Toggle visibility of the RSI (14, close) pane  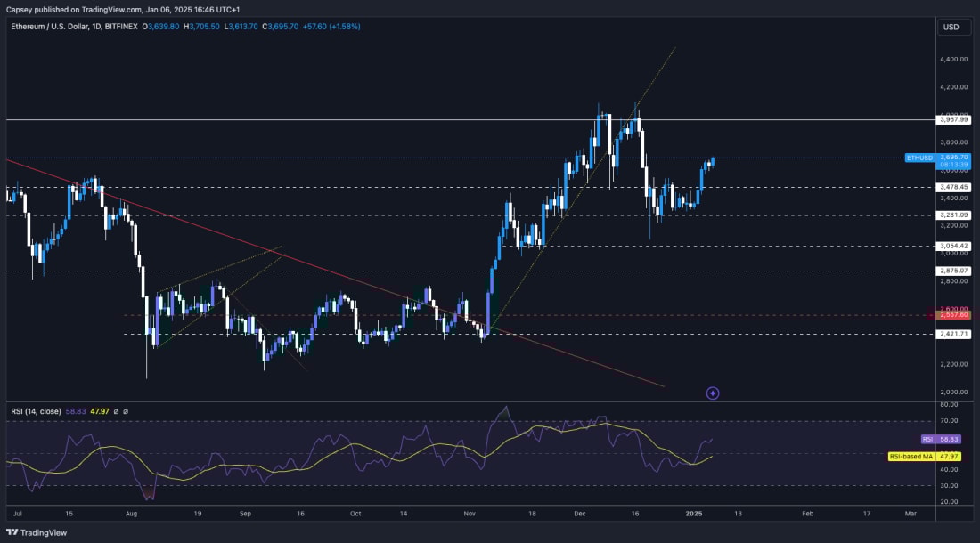click(x=115, y=412)
